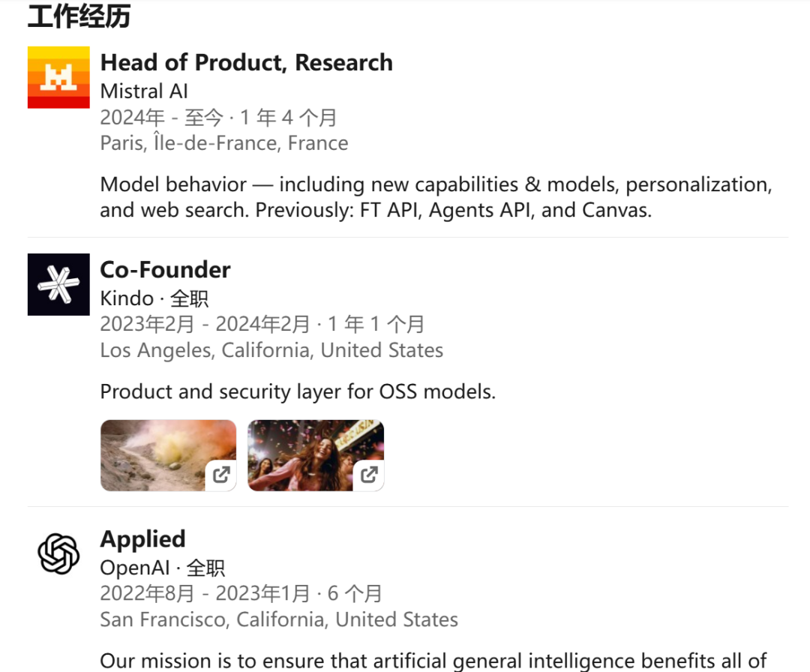The height and width of the screenshot is (672, 810).
Task: Click the Los Angeles, California location text
Action: coord(271,350)
